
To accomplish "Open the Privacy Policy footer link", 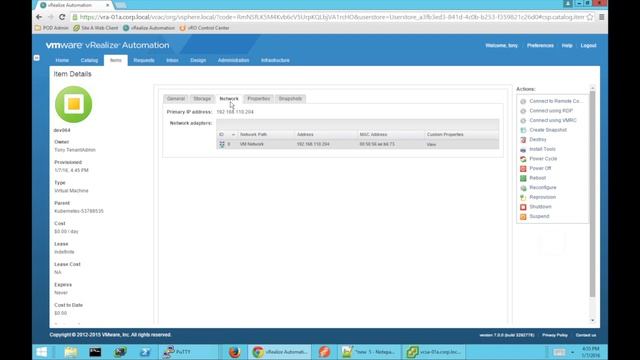I will [555, 335].
